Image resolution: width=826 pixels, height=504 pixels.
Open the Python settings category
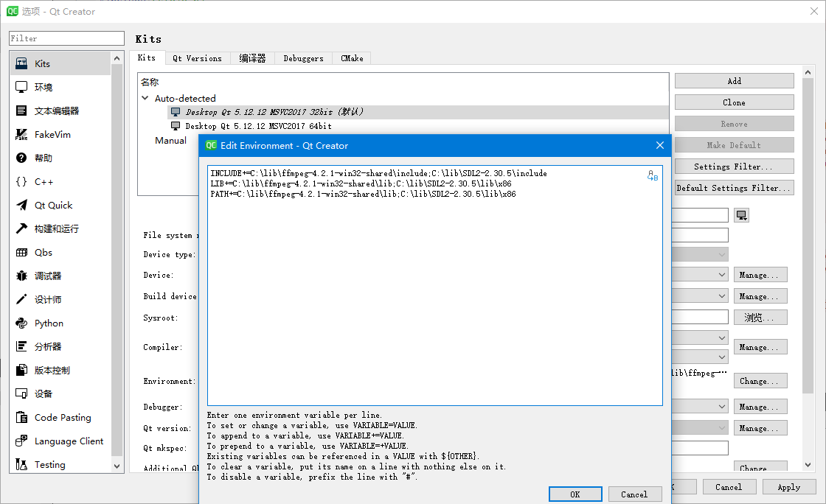click(x=60, y=323)
